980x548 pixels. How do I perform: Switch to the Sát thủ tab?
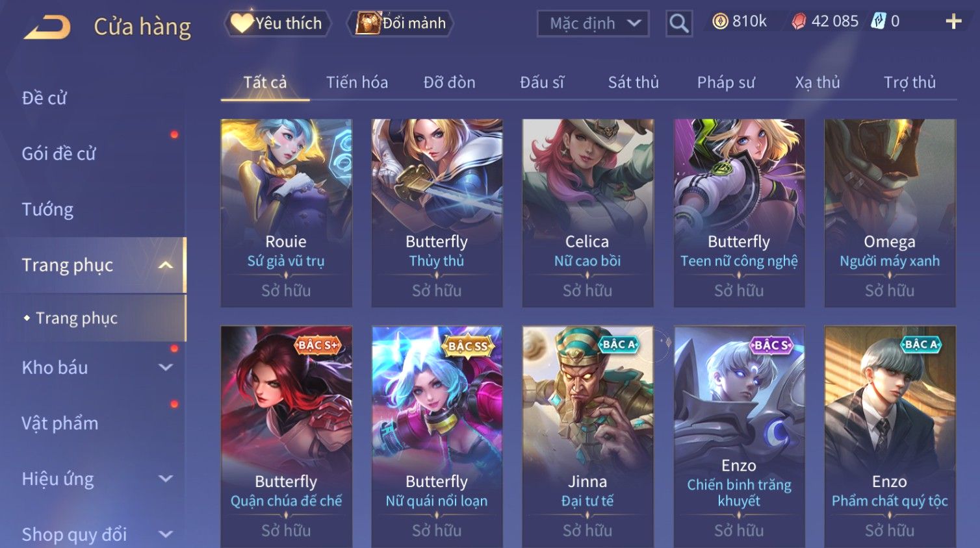tap(633, 82)
